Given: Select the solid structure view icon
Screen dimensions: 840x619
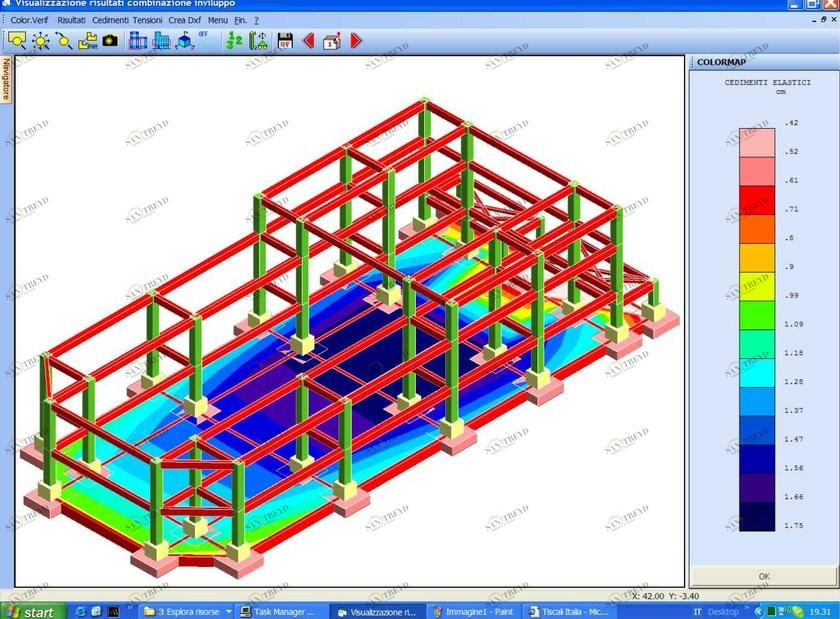Looking at the screenshot, I should [x=161, y=40].
